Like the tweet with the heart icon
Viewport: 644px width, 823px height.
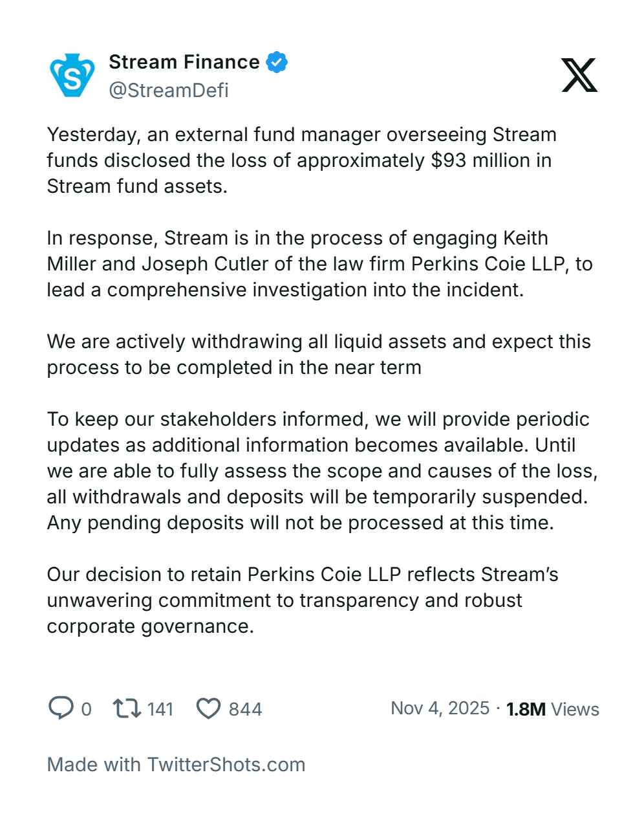[208, 708]
